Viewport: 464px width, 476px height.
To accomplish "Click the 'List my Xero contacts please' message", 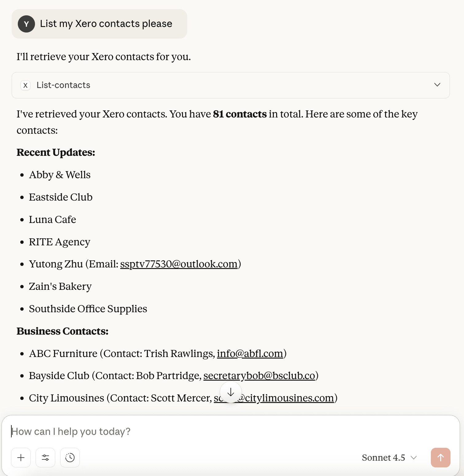I will click(106, 24).
